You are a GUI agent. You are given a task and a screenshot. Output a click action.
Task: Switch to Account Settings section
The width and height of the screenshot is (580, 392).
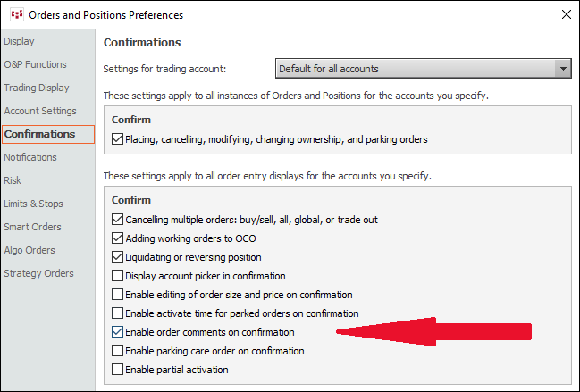(x=40, y=111)
